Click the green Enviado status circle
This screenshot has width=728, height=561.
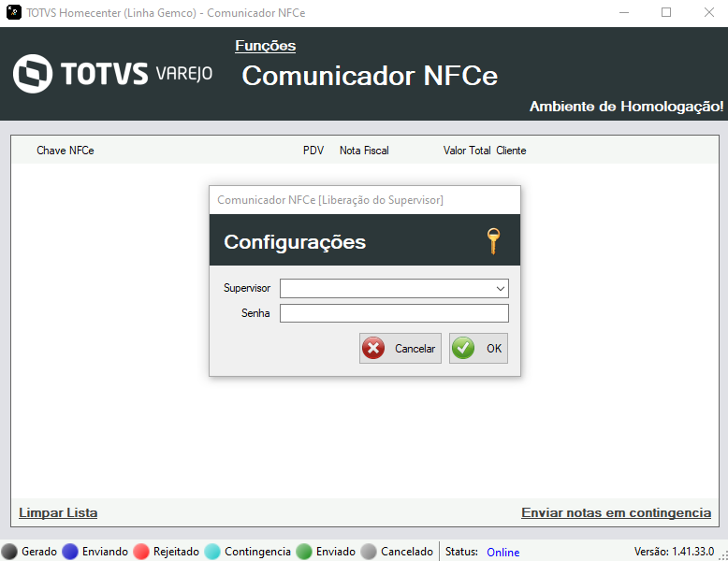(304, 552)
